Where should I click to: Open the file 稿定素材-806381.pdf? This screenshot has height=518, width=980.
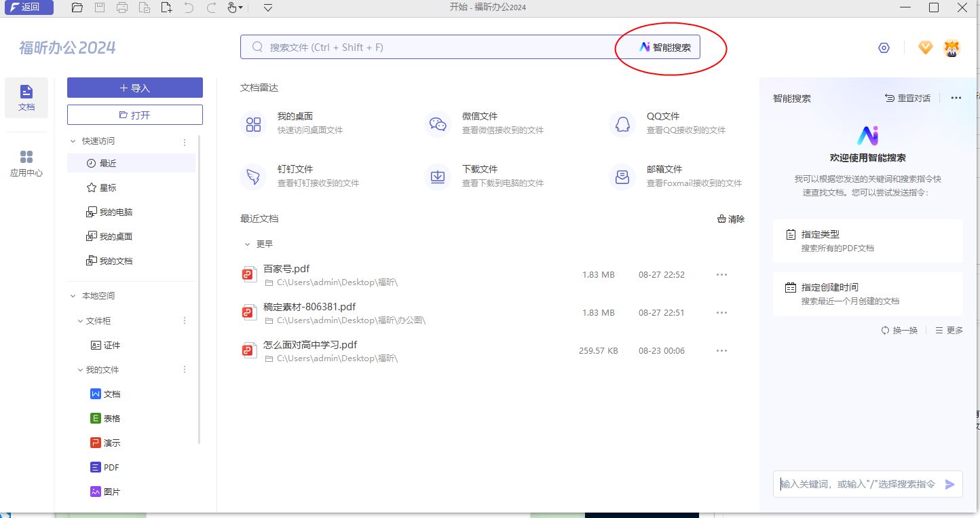[x=309, y=307]
